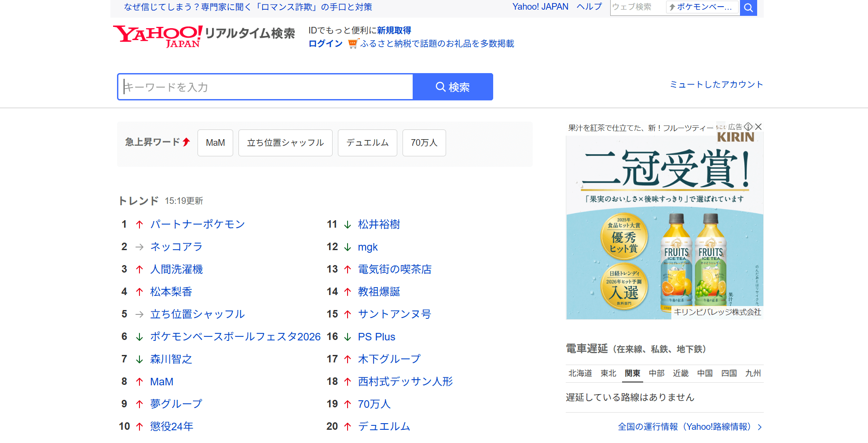Open trend 2 ネッコアラ
The height and width of the screenshot is (443, 868).
pyautogui.click(x=176, y=247)
